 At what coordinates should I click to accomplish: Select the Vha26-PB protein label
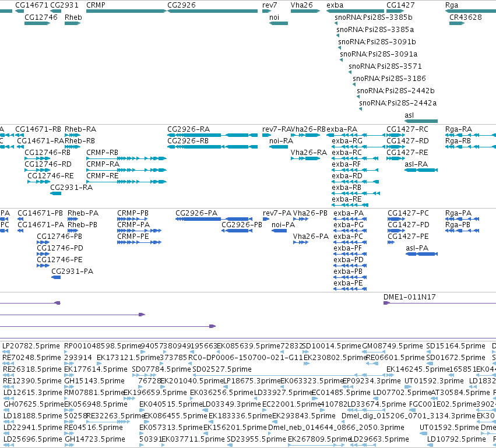[310, 213]
